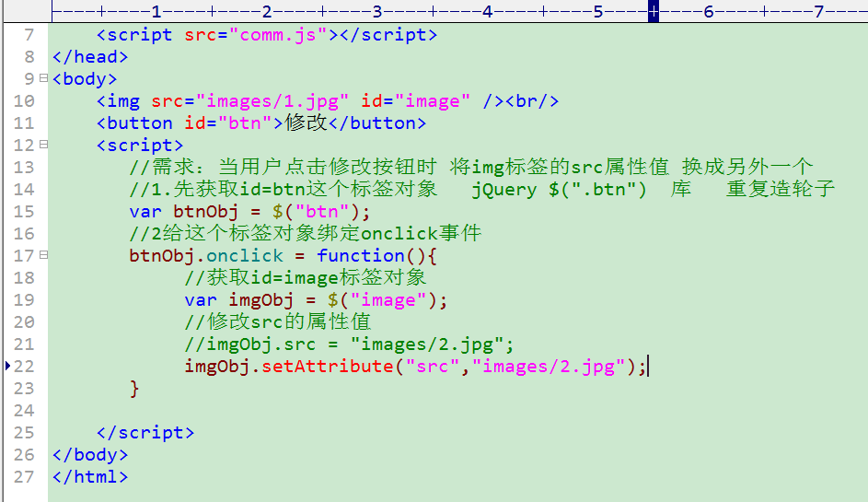Click the jQuery $(".btn") comment text
The image size is (868, 502).
click(x=559, y=190)
